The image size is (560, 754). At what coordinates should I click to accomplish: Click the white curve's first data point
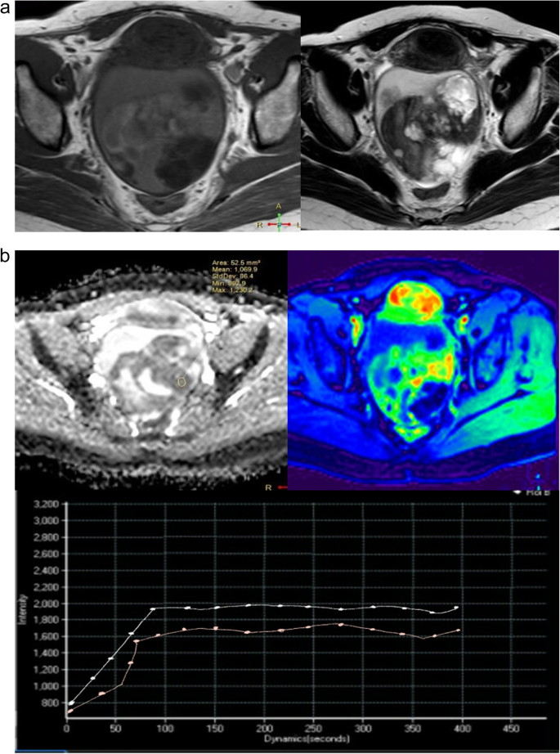tap(71, 703)
